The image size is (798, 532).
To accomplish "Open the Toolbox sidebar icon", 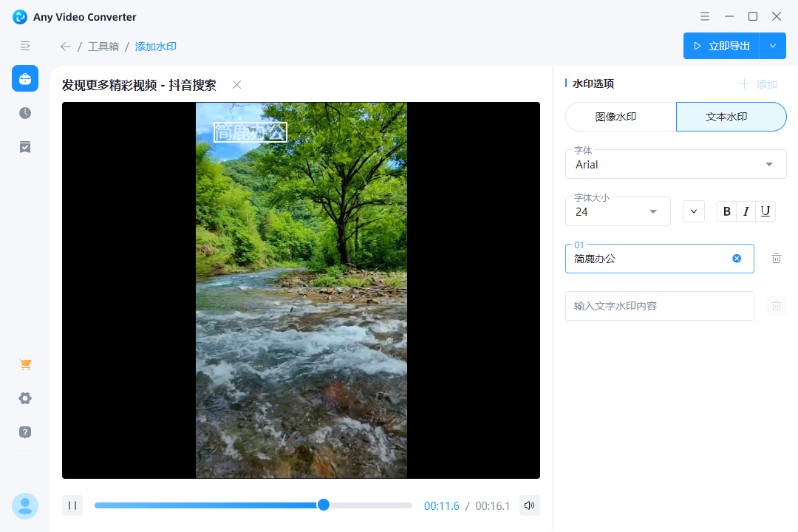I will 24,78.
